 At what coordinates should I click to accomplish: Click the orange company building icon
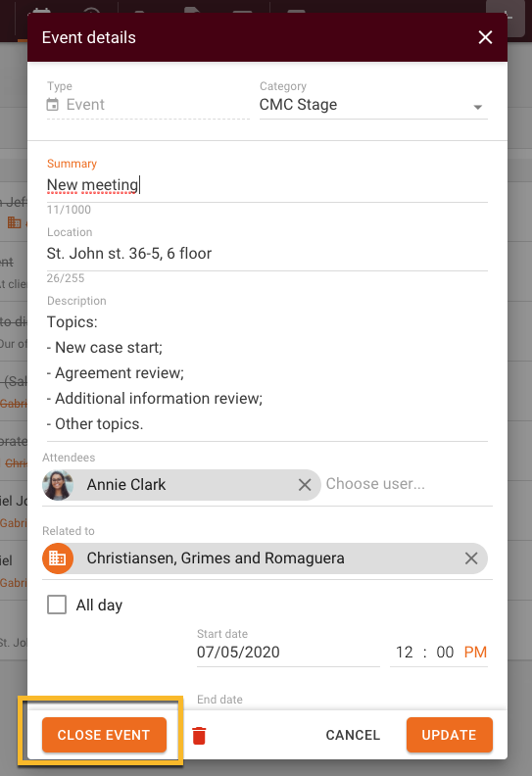coord(58,558)
